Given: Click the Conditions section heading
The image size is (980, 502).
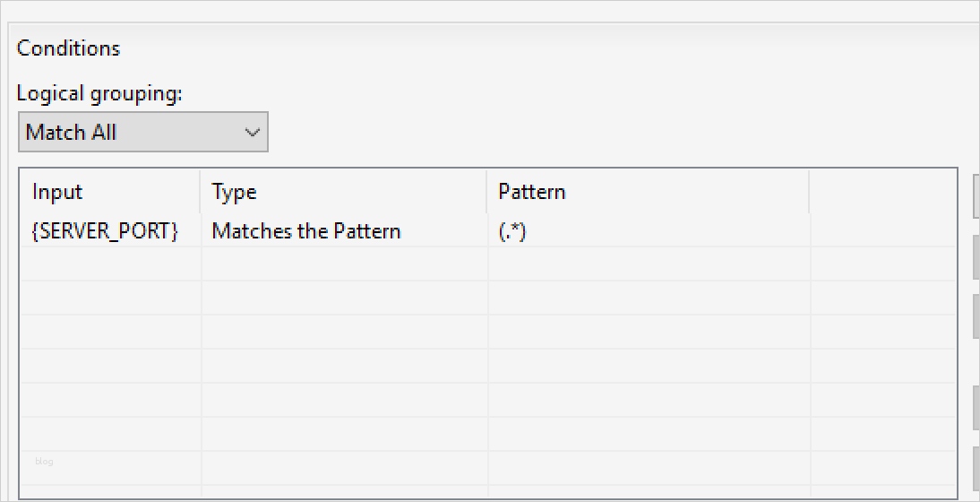Looking at the screenshot, I should (68, 48).
